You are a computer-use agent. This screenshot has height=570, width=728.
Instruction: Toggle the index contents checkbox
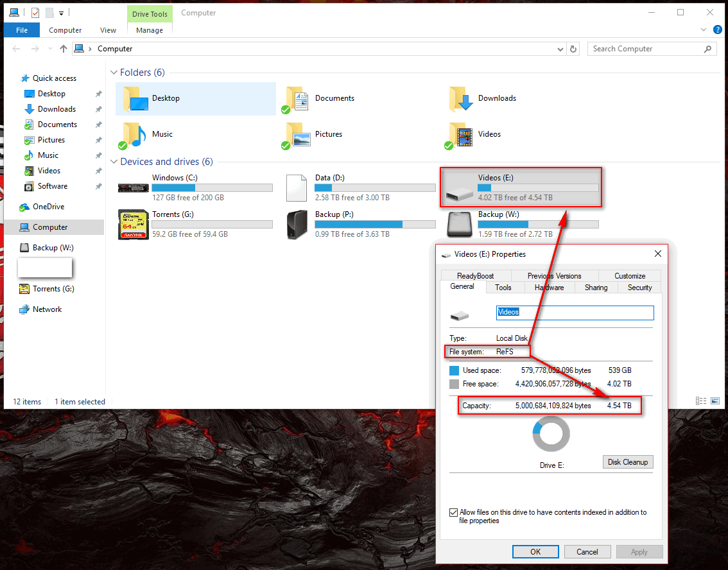454,512
